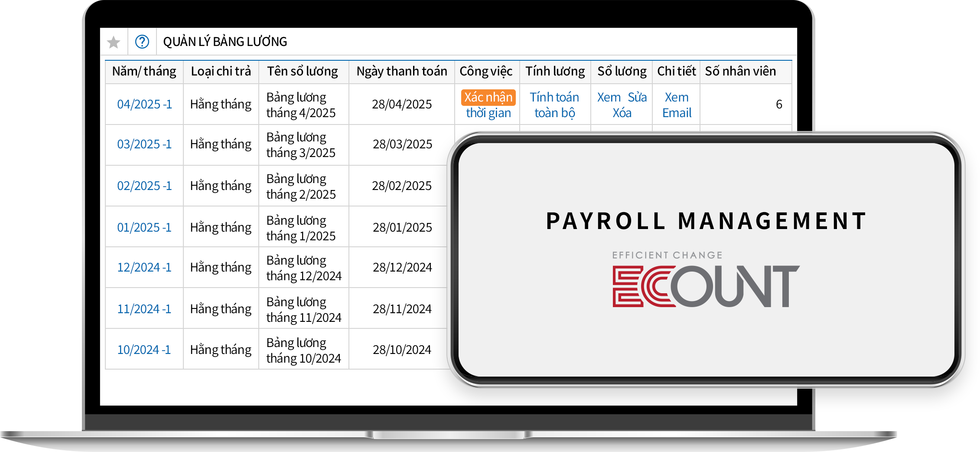Click the orange Xác nhận button

coord(488,97)
